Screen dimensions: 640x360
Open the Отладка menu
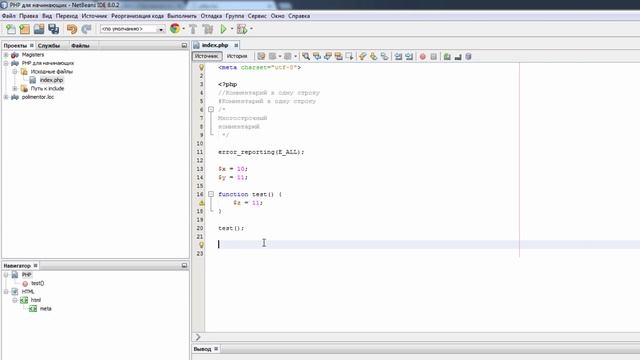point(211,16)
